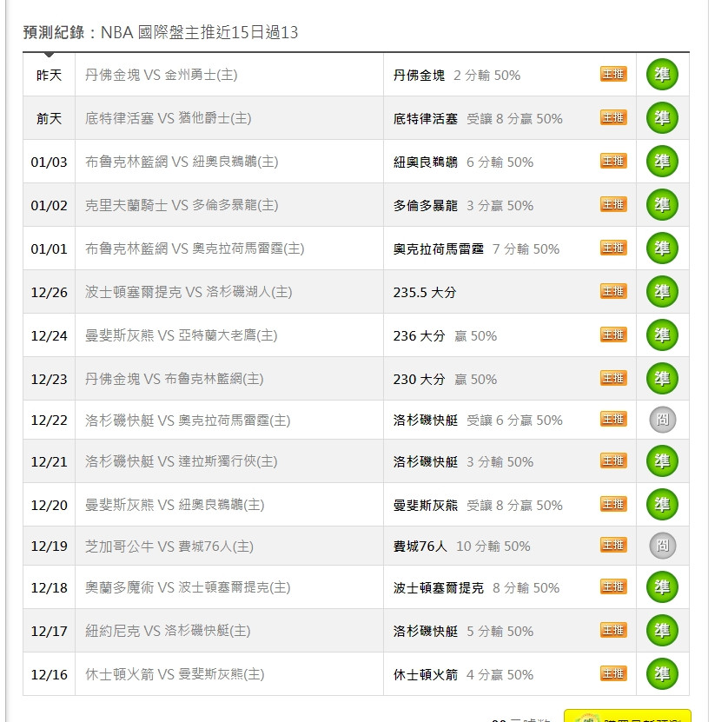Image resolution: width=728 pixels, height=722 pixels.
Task: Click the 洛杉磯快艇 受讓 6 分贏 50% prediction
Action: 478,421
